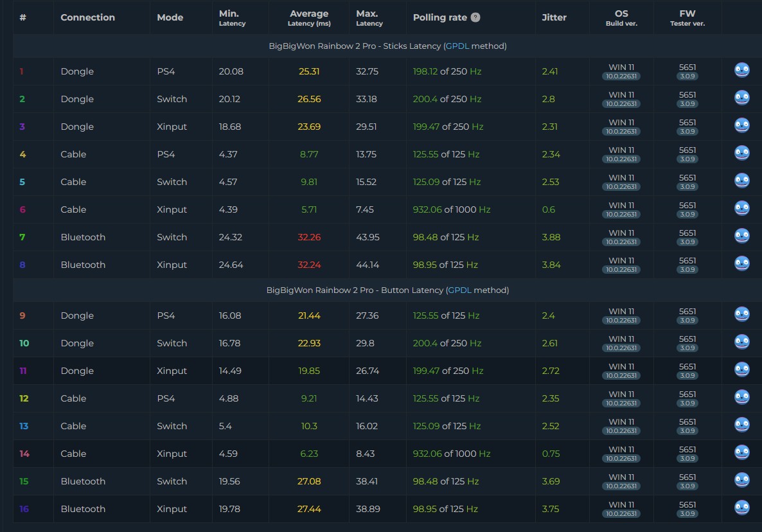Select average latency value 25.31
This screenshot has height=532, width=762.
309,71
